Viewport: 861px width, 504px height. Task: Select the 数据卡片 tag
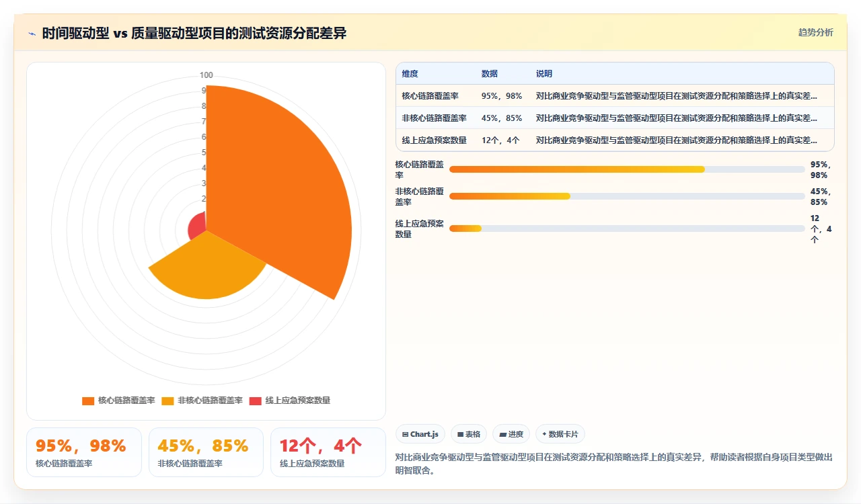560,434
